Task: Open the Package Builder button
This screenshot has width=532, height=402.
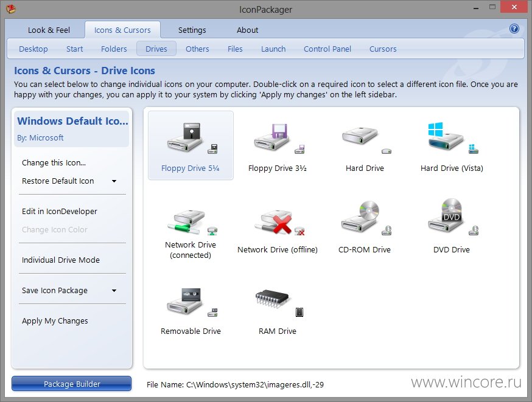Action: pos(72,384)
